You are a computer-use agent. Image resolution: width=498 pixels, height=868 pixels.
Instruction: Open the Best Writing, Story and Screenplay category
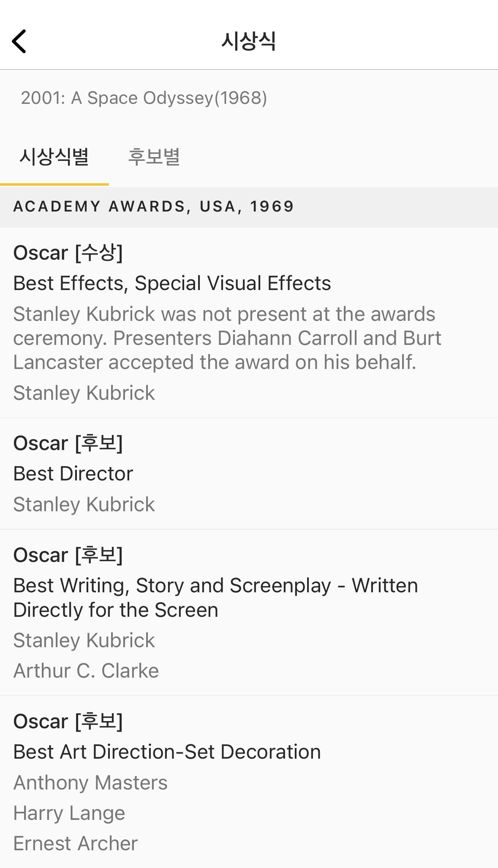point(215,597)
